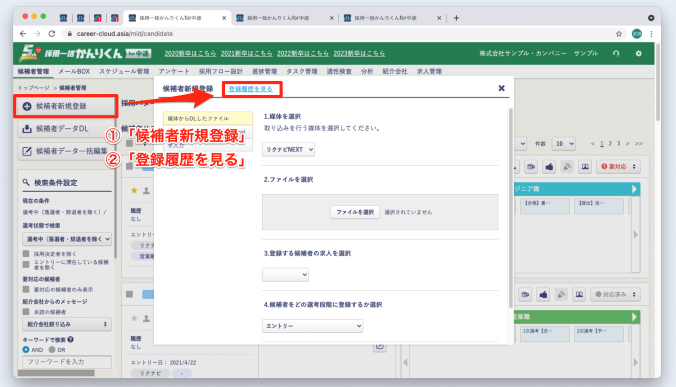The image size is (676, 387).
Task: Open the 選考中 selection status dropdown
Action: click(x=67, y=239)
